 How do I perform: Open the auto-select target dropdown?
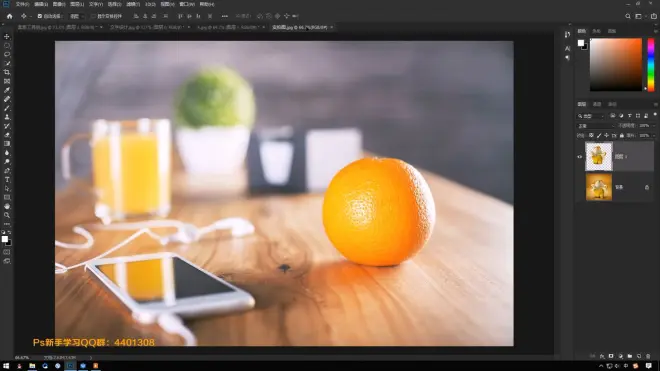point(77,16)
